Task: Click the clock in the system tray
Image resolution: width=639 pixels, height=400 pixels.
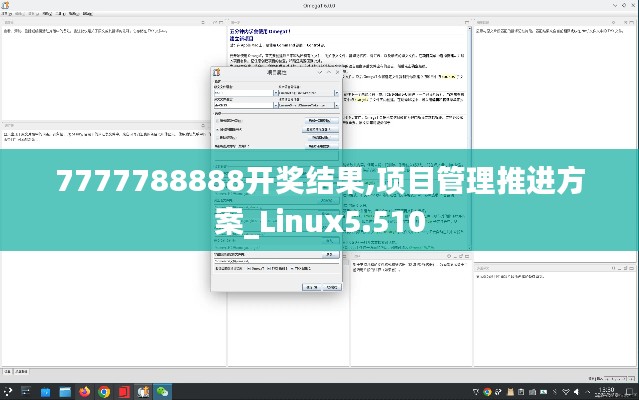Action: click(607, 392)
